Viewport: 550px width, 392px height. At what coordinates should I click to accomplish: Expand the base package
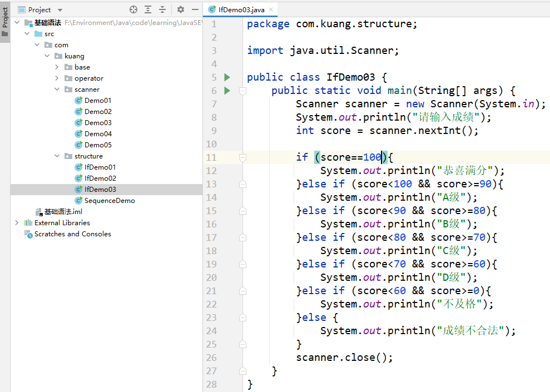coord(57,67)
